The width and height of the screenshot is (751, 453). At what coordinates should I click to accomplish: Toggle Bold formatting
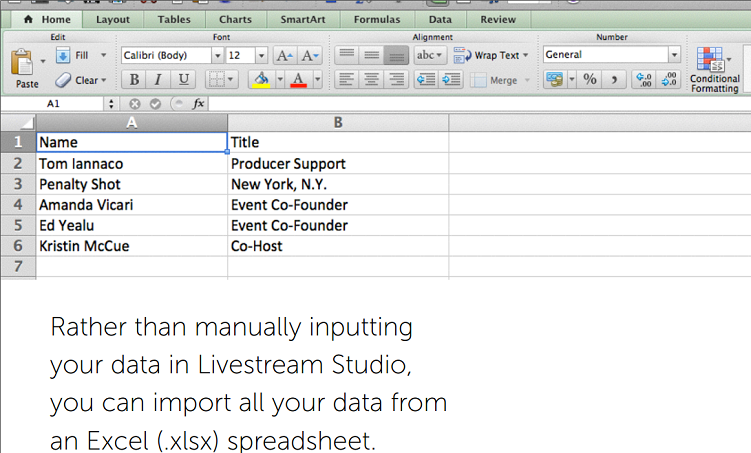click(x=133, y=80)
